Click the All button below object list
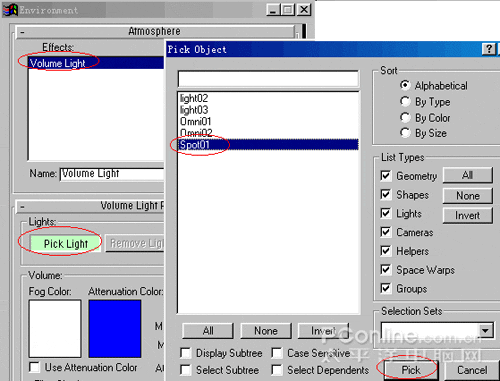This screenshot has width=500, height=381. click(208, 331)
